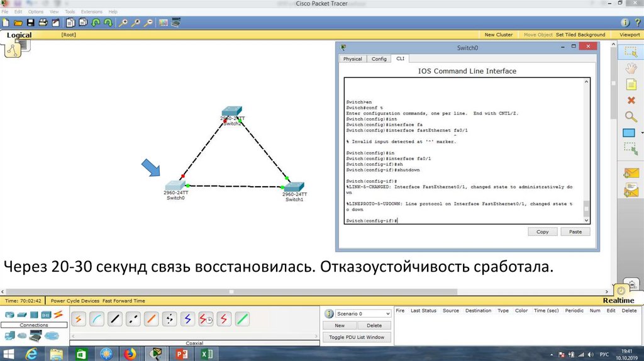Image resolution: width=644 pixels, height=361 pixels.
Task: Click the Zoom In magnifier icon
Action: pyautogui.click(x=123, y=23)
